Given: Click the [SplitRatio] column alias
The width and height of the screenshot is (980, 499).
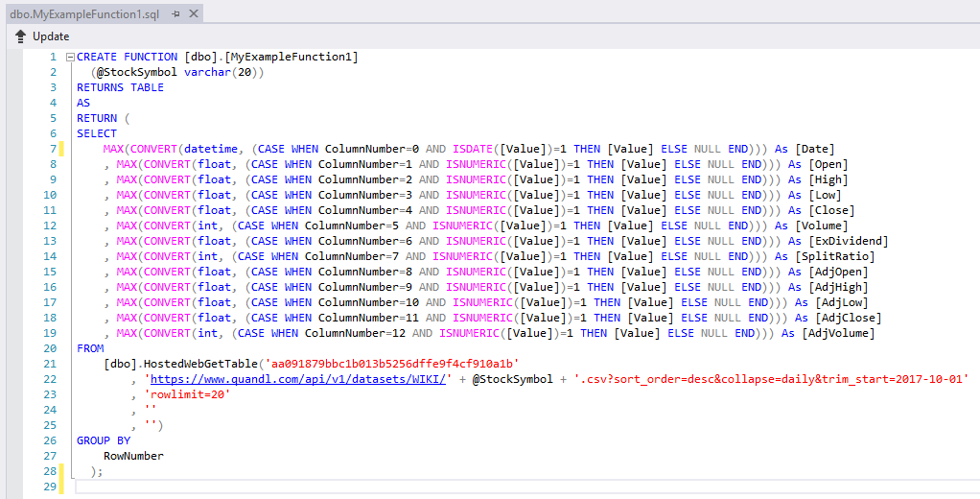Looking at the screenshot, I should pyautogui.click(x=834, y=256).
